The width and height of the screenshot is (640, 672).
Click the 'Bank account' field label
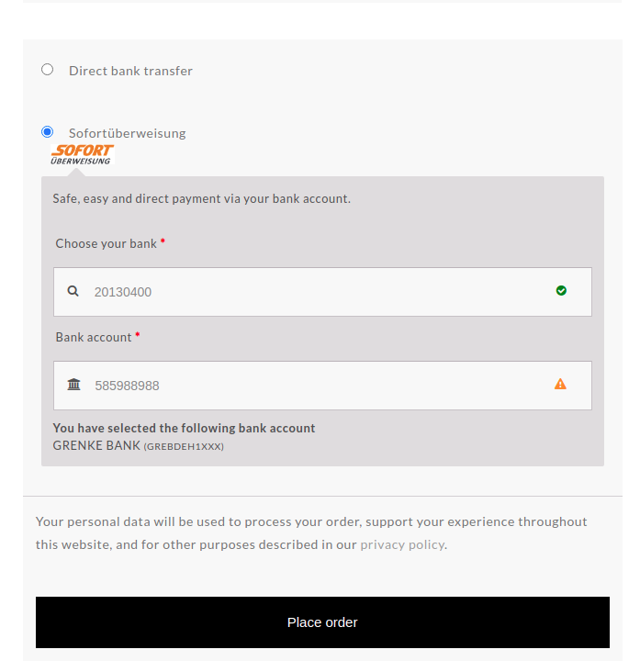(94, 338)
